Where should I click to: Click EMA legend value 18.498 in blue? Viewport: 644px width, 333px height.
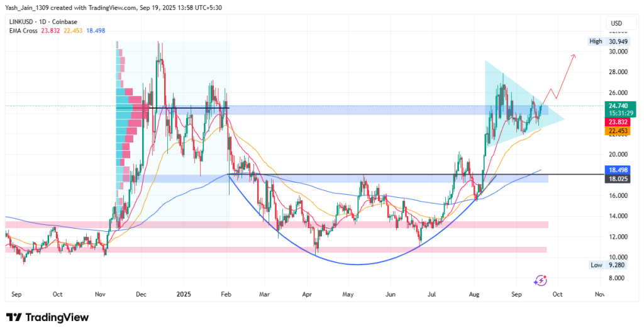[96, 31]
